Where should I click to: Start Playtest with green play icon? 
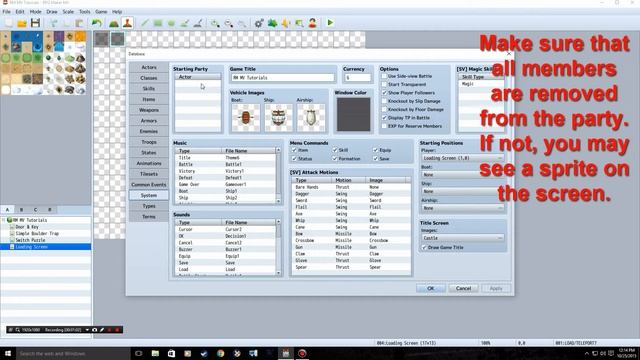(330, 23)
